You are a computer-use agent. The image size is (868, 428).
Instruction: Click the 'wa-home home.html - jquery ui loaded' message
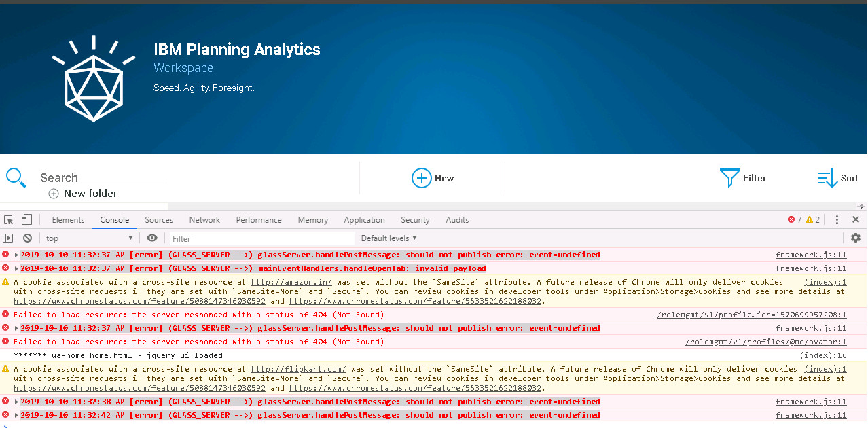pyautogui.click(x=118, y=355)
